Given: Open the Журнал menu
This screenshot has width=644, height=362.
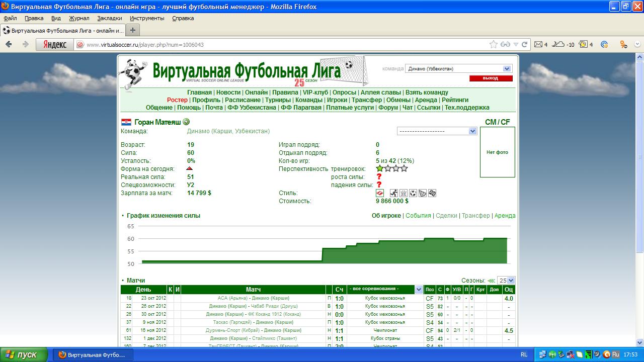Looking at the screenshot, I should coord(79,18).
